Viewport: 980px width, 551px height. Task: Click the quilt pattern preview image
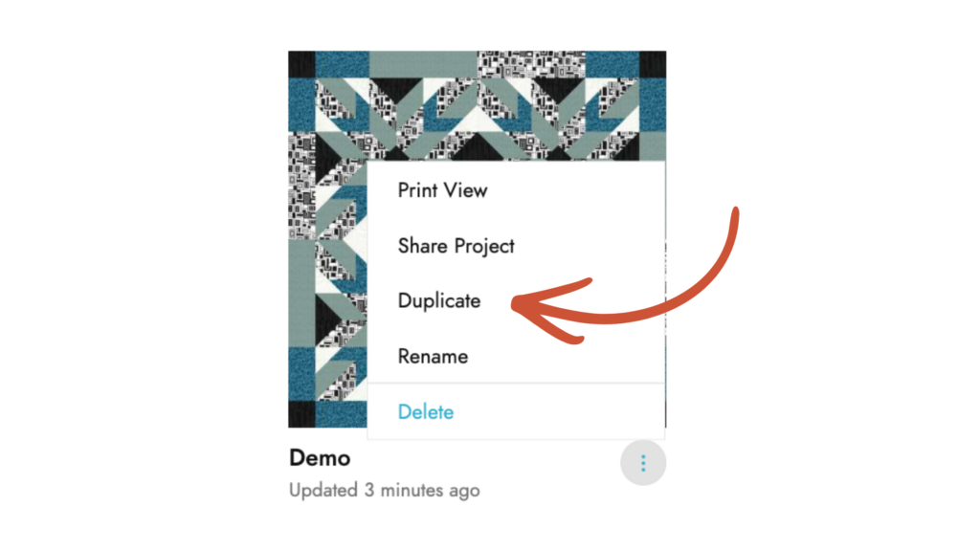[326, 239]
